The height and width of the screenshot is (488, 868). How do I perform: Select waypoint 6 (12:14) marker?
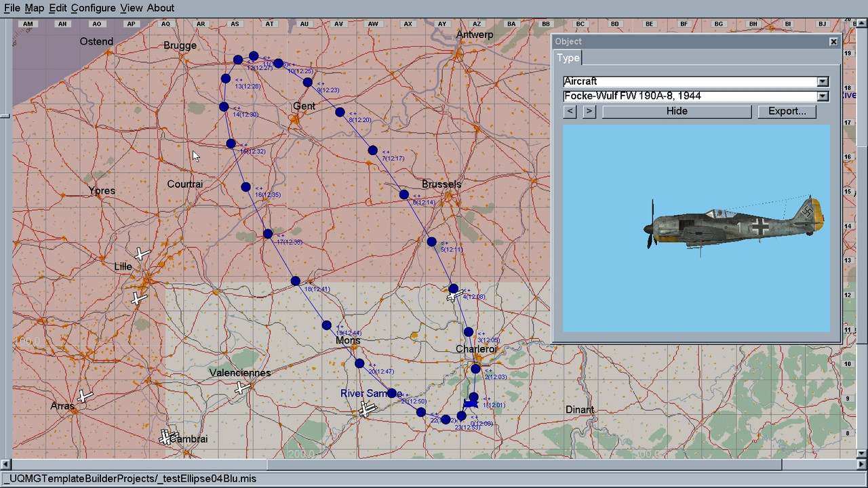click(403, 195)
